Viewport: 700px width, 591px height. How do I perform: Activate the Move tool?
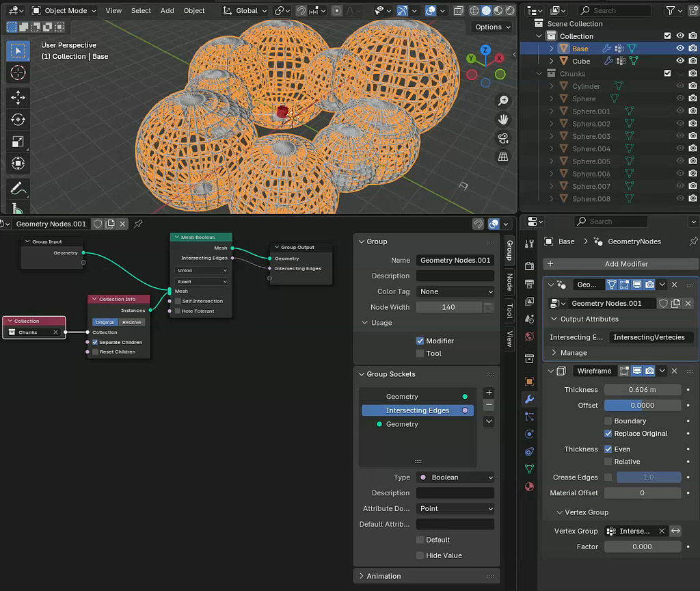point(18,97)
